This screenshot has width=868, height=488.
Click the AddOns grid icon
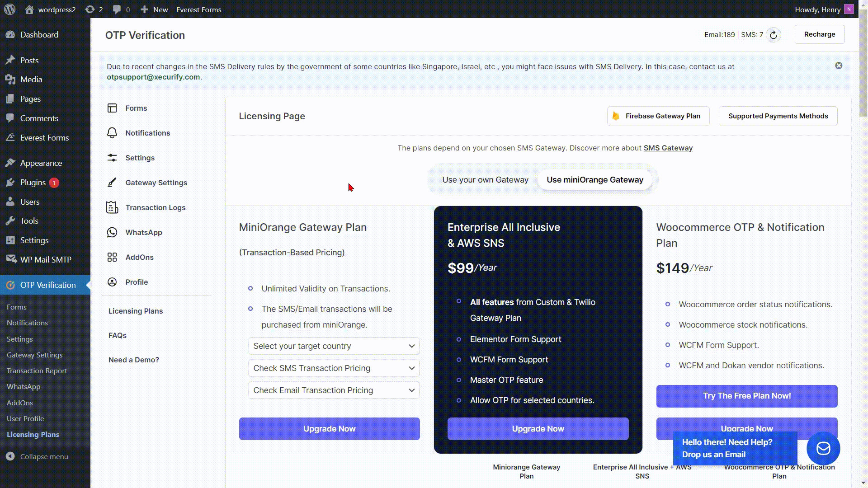point(112,257)
